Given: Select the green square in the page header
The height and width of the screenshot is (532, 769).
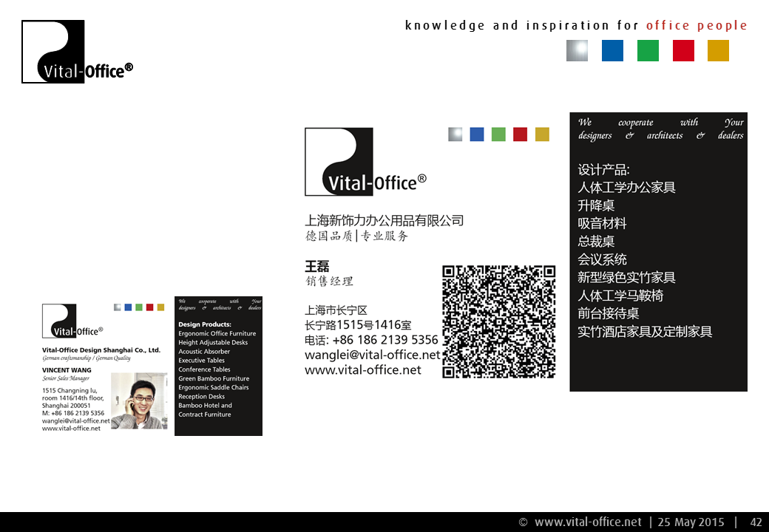Looking at the screenshot, I should pos(648,50).
